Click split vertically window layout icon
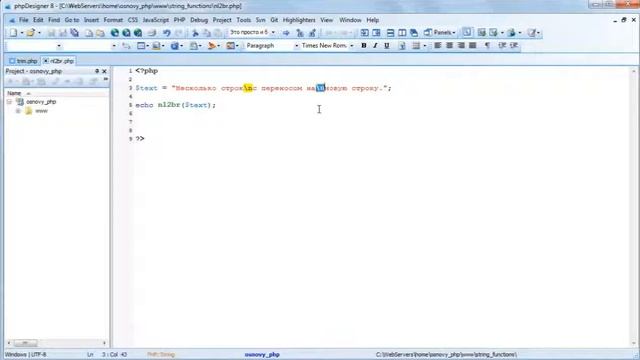Image resolution: width=640 pixels, height=360 pixels. pyautogui.click(x=402, y=33)
